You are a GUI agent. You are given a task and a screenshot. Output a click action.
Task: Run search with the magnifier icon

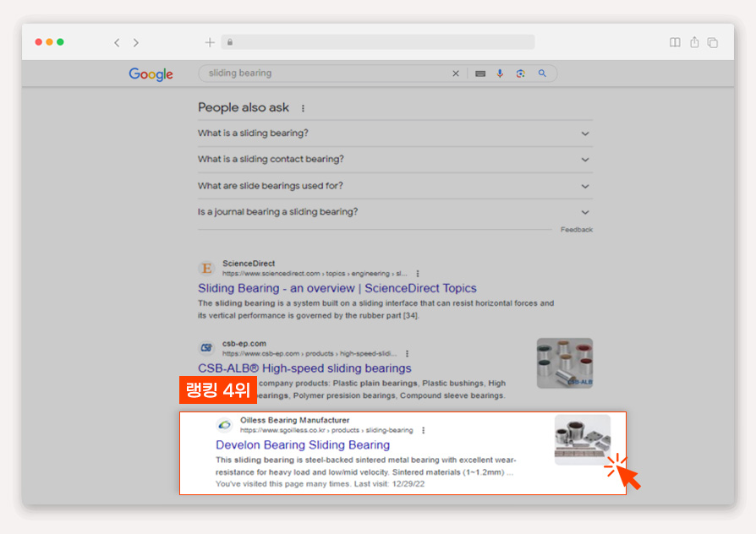pos(542,74)
